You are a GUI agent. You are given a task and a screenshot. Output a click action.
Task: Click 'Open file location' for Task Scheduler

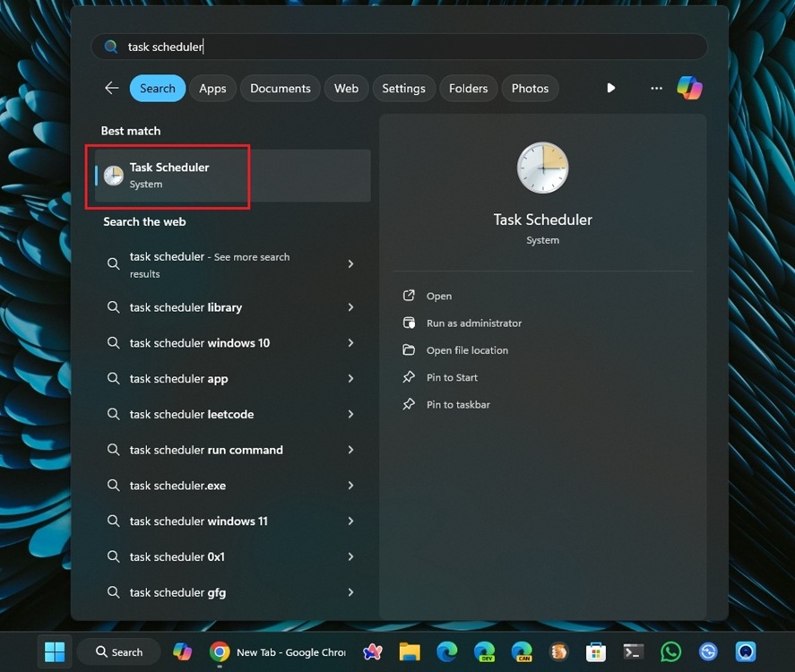point(468,350)
